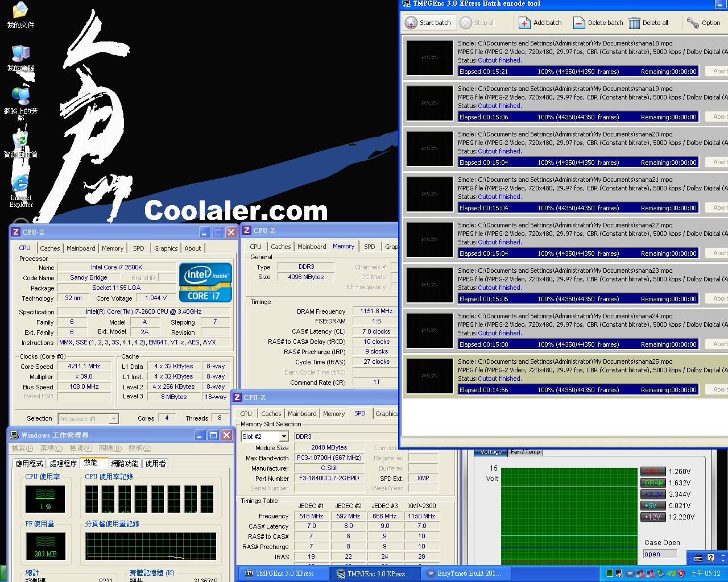Click the TMPGEnc Batch encode tool title icon

pos(406,3)
